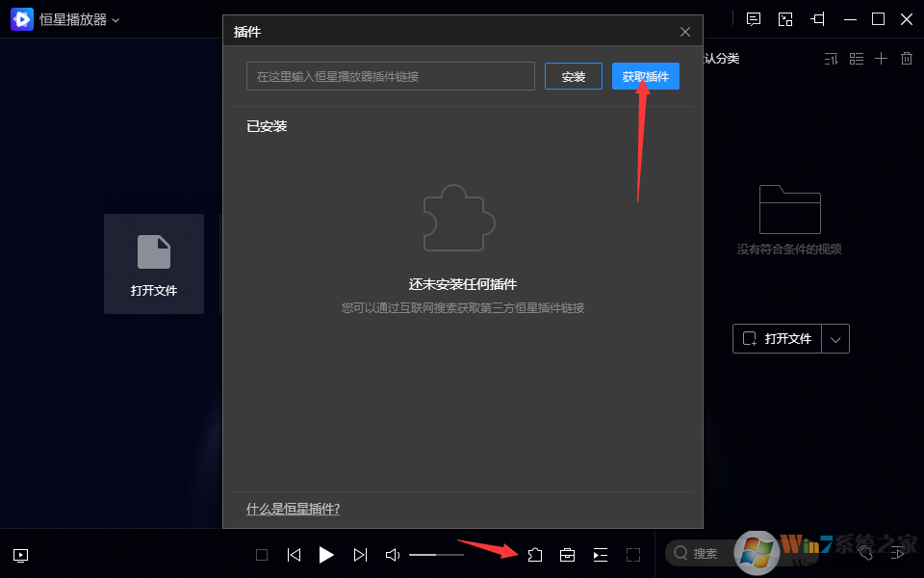The height and width of the screenshot is (578, 924).
Task: Delete category using the trash icon
Action: 906,58
